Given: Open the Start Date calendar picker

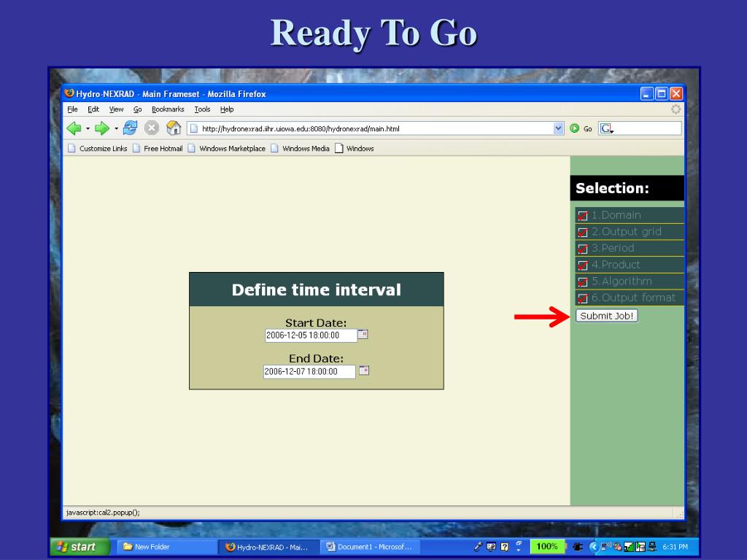Looking at the screenshot, I should (x=363, y=334).
